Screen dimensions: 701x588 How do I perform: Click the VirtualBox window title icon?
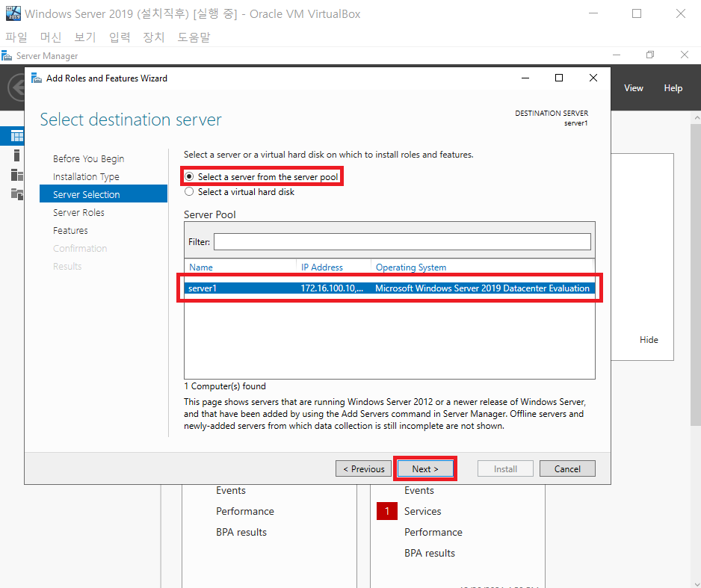click(13, 13)
